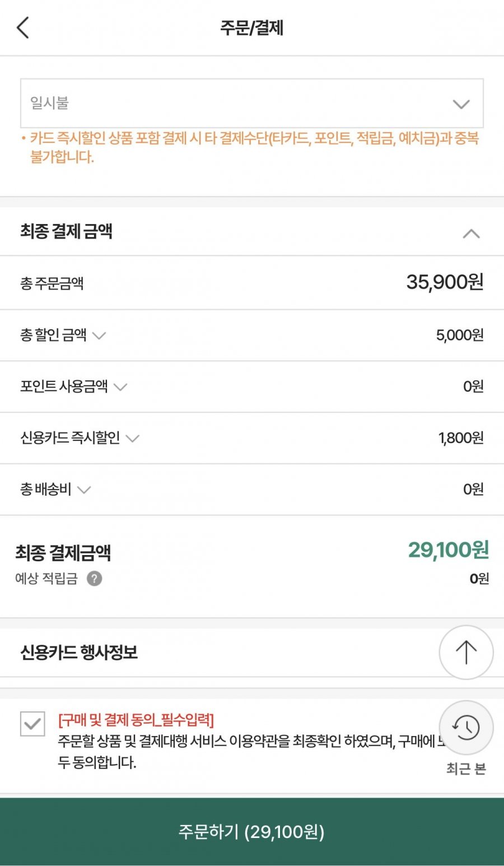The image size is (504, 866).
Task: Tap the 29,100원 final payment amount
Action: tap(448, 550)
